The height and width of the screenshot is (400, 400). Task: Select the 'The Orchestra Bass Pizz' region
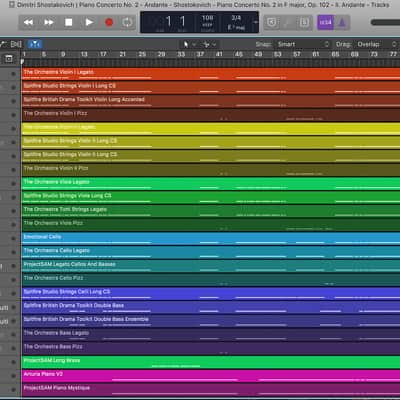pyautogui.click(x=211, y=348)
